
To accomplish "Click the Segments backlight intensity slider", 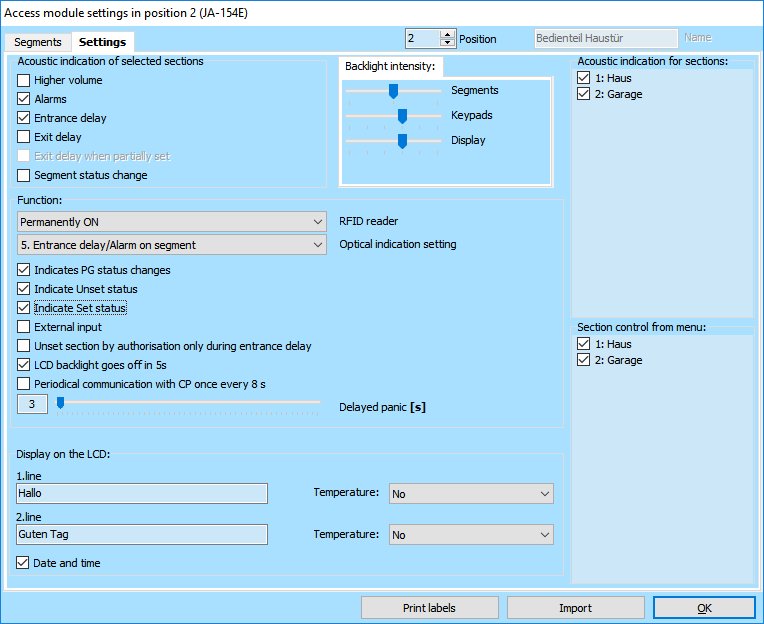I will click(394, 91).
